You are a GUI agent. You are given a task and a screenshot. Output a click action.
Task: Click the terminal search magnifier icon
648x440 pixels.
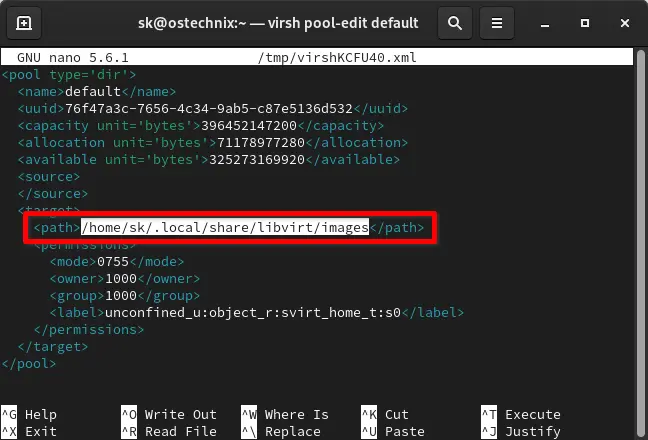455,23
